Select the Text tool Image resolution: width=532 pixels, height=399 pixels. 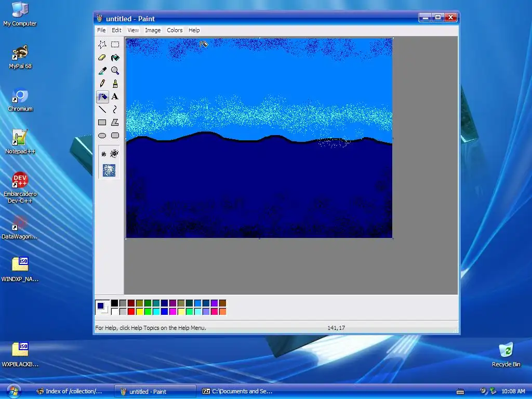click(x=115, y=97)
